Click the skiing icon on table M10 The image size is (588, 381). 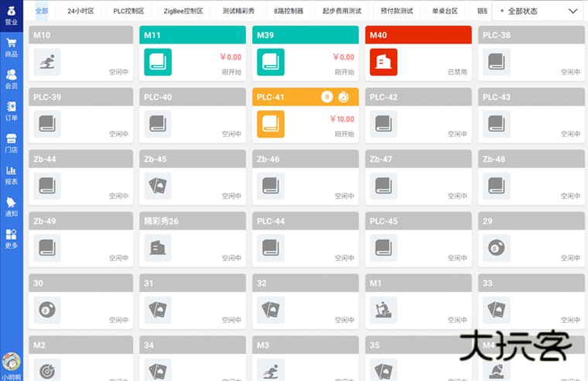point(47,62)
